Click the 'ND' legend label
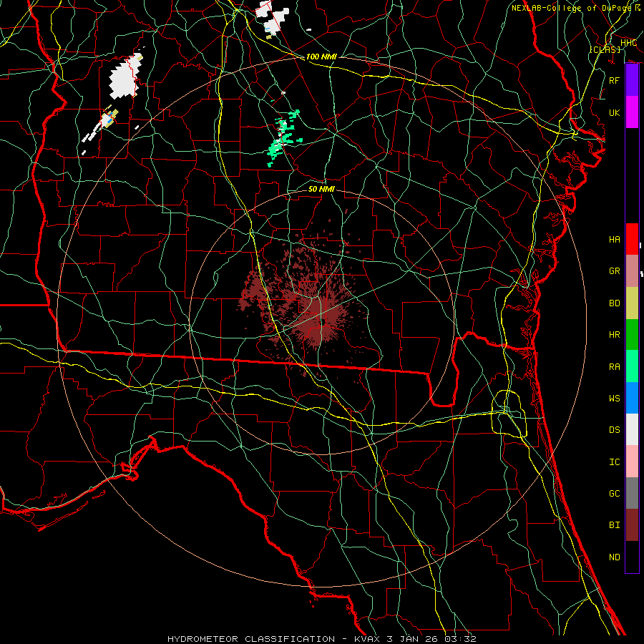The width and height of the screenshot is (644, 644). [x=614, y=557]
